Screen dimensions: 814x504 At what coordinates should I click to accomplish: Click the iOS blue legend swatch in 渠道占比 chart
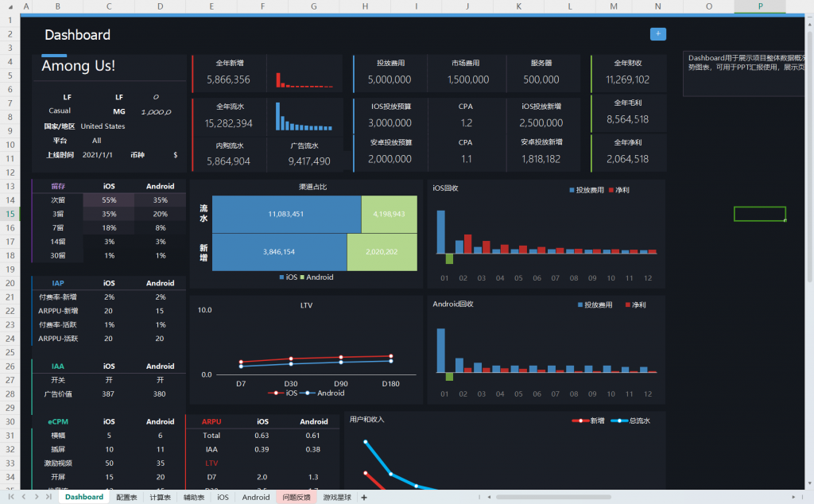282,277
